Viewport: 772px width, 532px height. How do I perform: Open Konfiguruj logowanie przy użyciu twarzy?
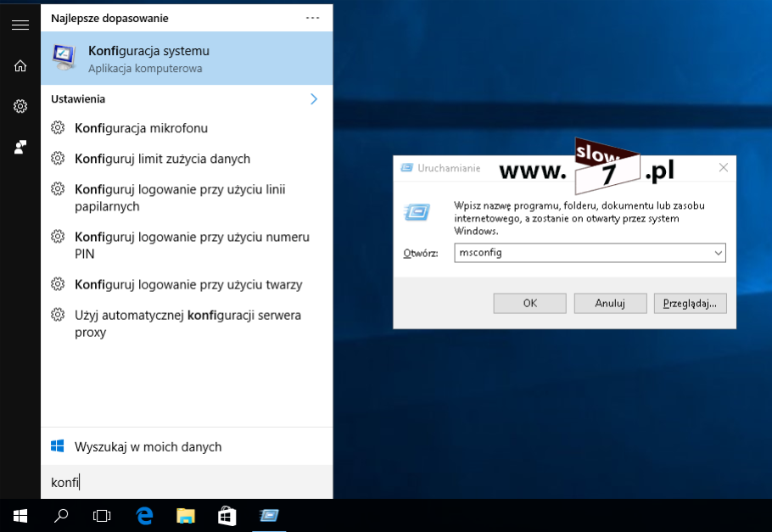(x=187, y=285)
